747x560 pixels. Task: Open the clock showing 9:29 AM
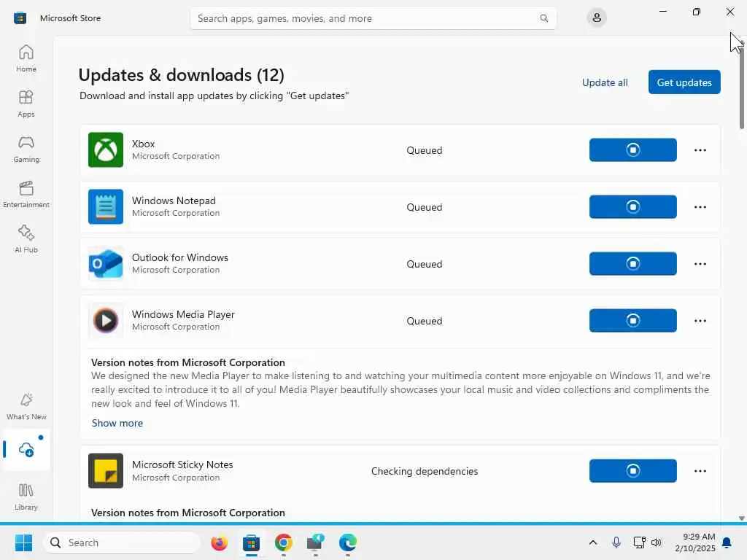pos(695,542)
